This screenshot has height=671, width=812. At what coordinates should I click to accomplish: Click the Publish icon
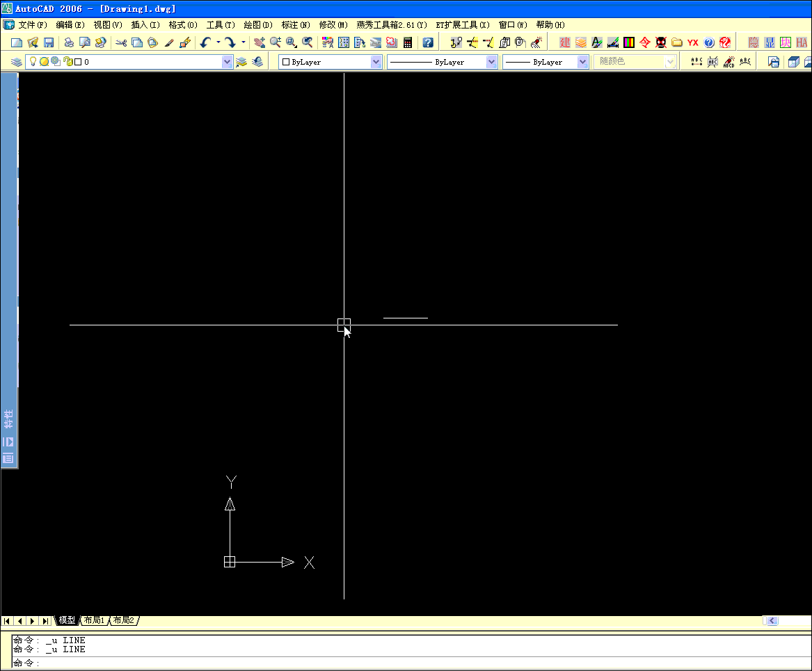click(100, 42)
